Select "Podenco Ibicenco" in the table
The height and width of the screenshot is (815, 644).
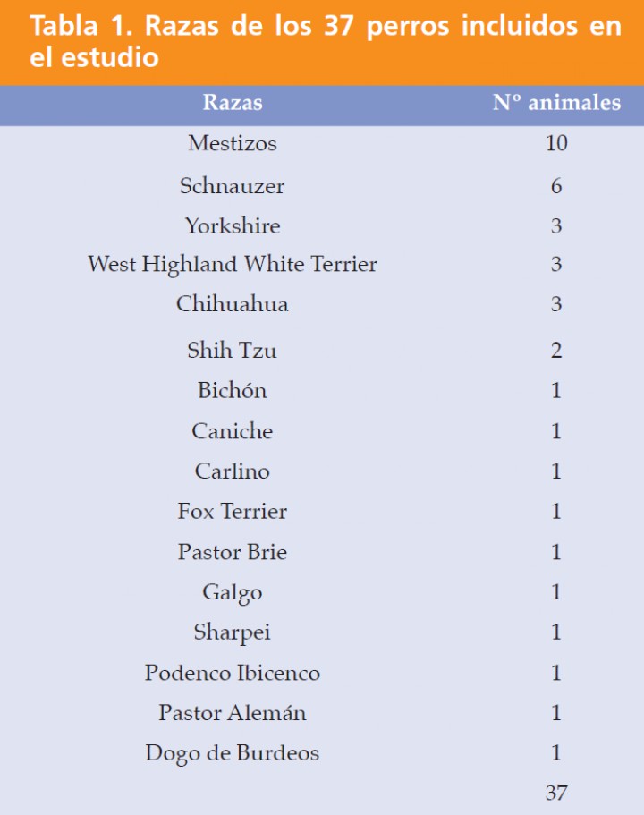(x=233, y=673)
